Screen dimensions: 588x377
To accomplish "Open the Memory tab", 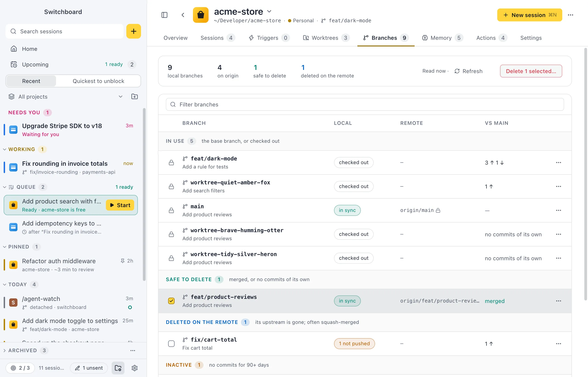I will [442, 38].
